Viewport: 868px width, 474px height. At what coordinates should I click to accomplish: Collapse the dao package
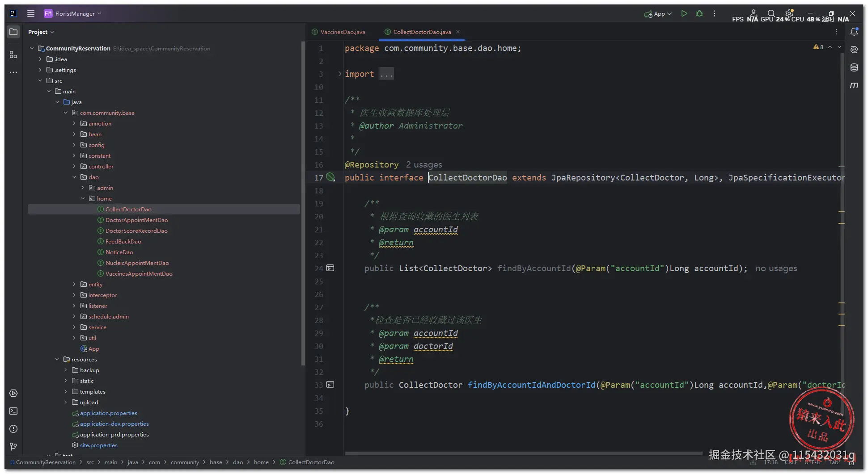tap(74, 177)
